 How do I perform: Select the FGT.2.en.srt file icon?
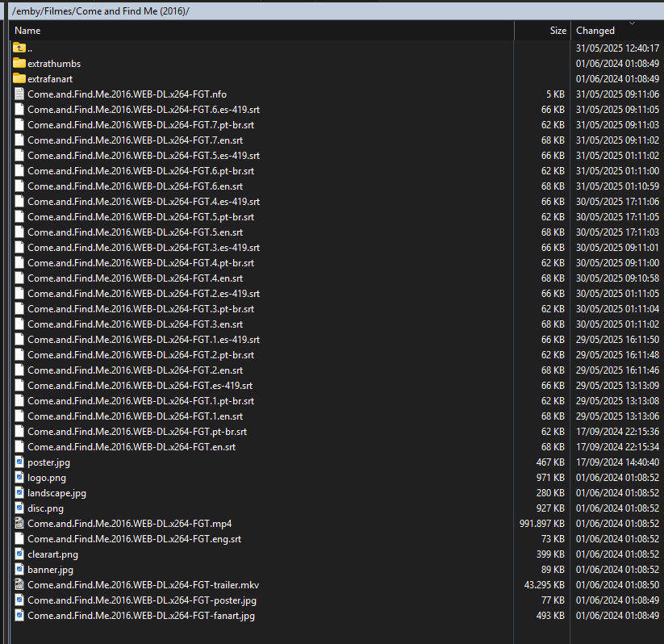pos(19,370)
